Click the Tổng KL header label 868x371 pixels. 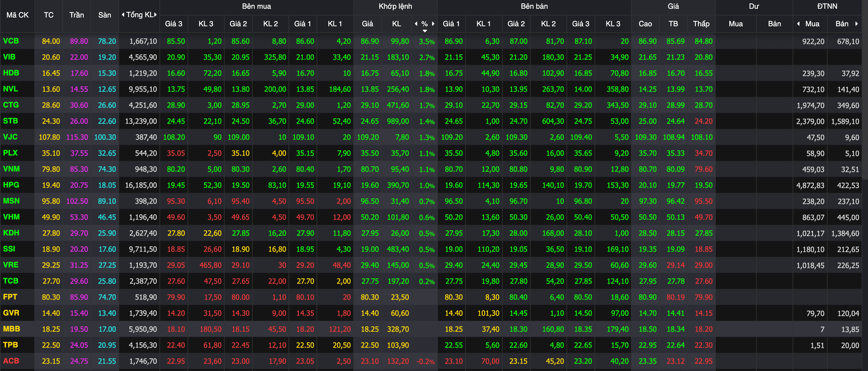pos(140,15)
